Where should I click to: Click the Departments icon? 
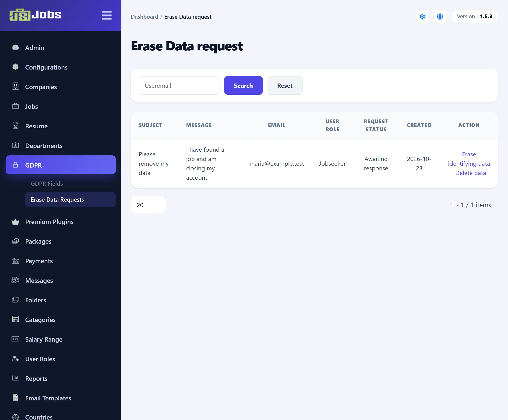click(x=15, y=145)
